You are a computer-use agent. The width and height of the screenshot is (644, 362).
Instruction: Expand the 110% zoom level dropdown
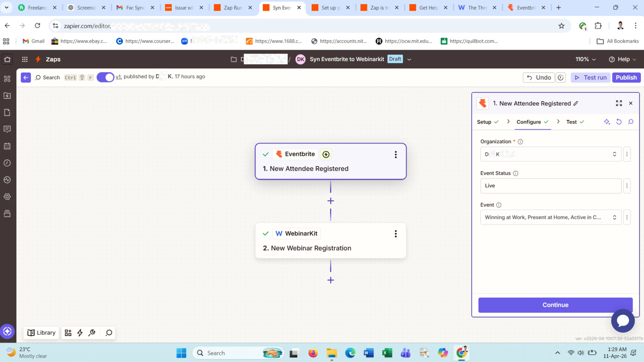coord(585,59)
